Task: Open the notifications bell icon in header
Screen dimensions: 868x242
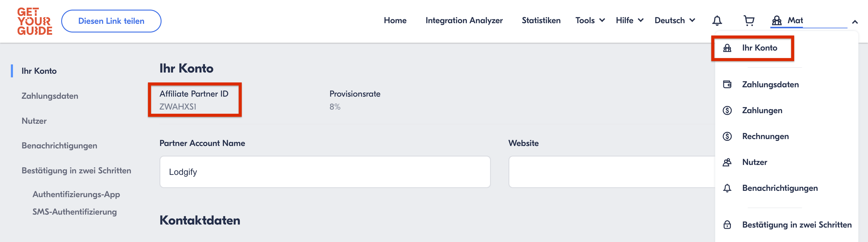Action: click(717, 21)
